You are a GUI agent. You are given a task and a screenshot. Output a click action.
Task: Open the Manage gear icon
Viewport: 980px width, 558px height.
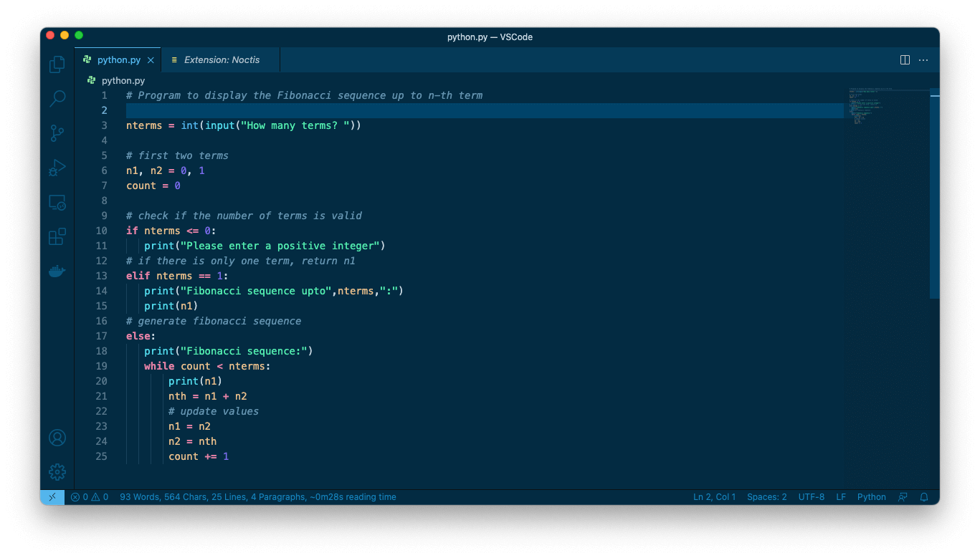pyautogui.click(x=57, y=472)
